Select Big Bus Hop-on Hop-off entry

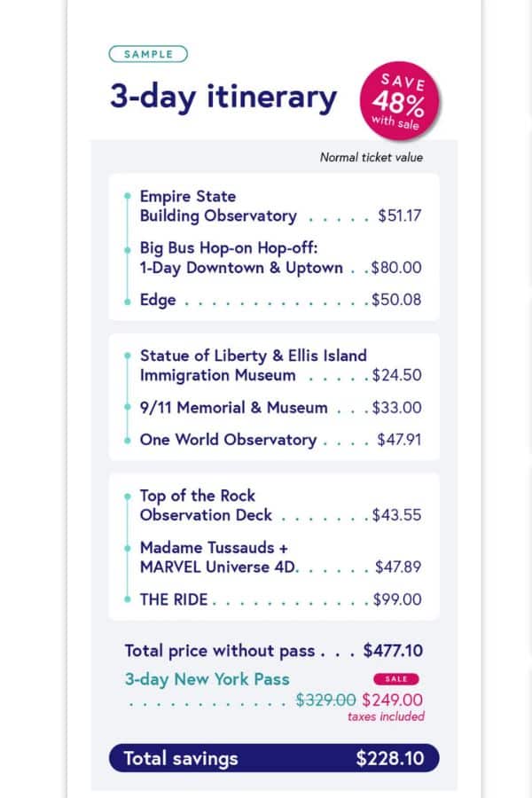pos(241,258)
